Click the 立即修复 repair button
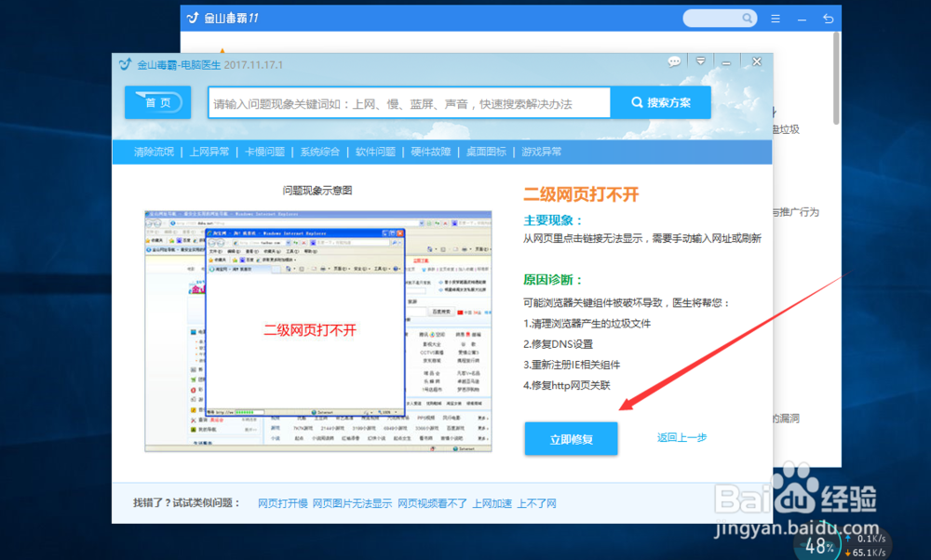 coord(571,439)
